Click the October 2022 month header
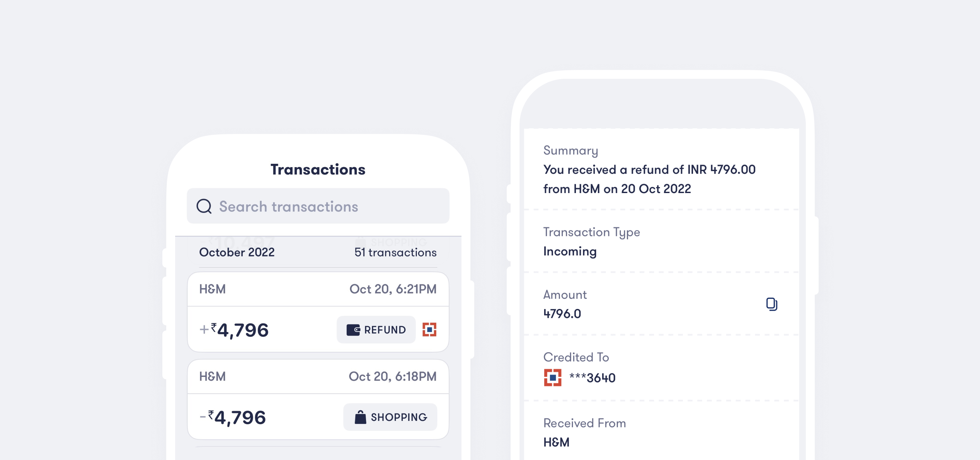Viewport: 980px width, 460px height. pyautogui.click(x=236, y=252)
